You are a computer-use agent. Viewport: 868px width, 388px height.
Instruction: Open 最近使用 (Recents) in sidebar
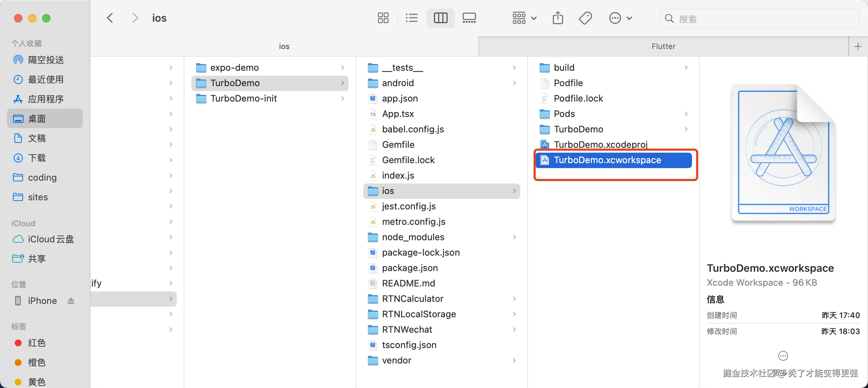point(45,79)
